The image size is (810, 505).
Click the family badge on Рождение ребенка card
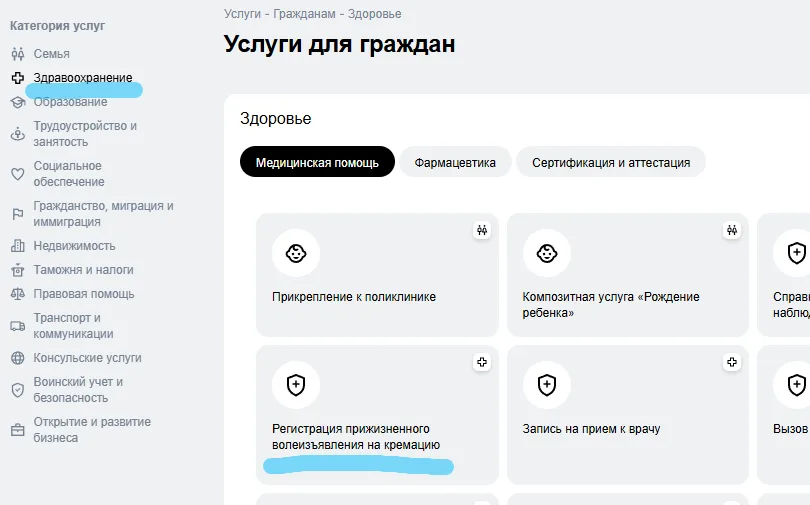point(732,230)
